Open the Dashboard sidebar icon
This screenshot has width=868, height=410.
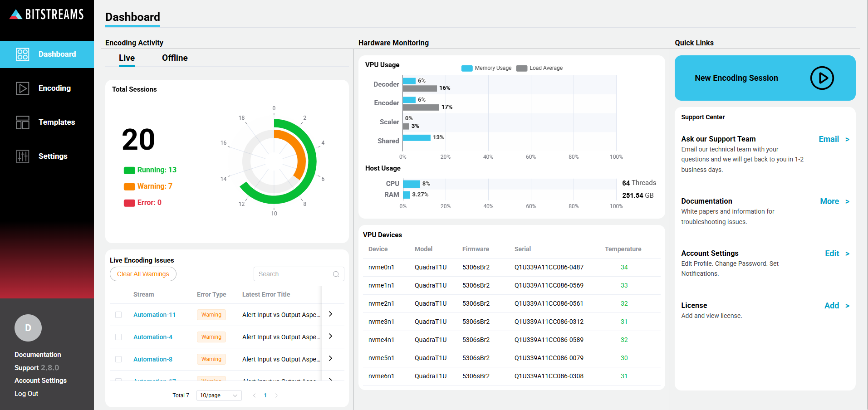pyautogui.click(x=22, y=54)
